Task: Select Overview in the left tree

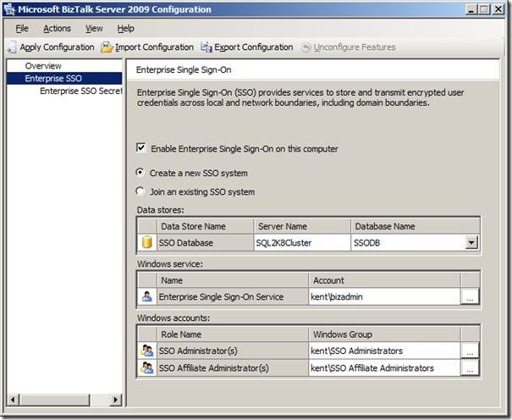Action: coord(43,66)
